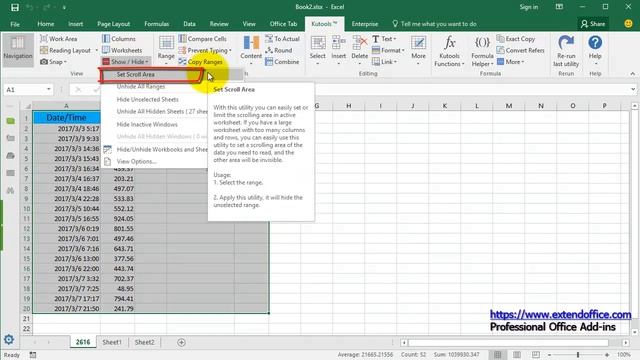640x360 pixels.
Task: Click the horizontal scrollbar right arrow
Action: tap(626, 342)
